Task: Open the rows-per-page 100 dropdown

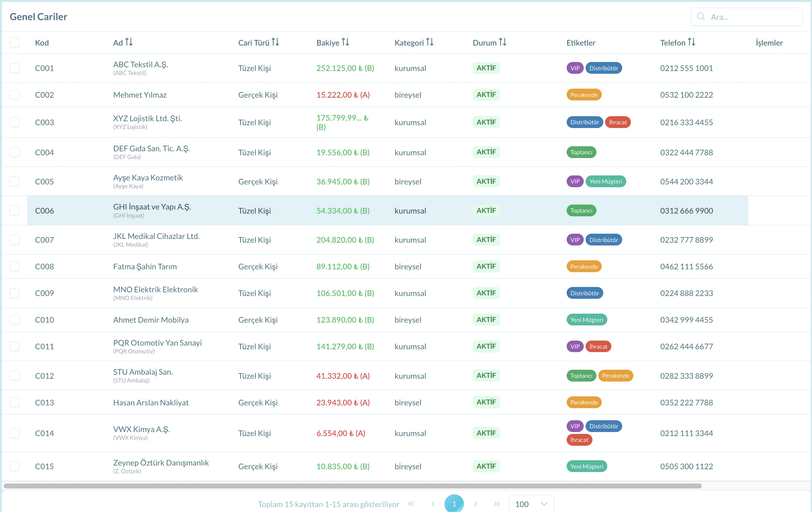Action: [x=531, y=504]
